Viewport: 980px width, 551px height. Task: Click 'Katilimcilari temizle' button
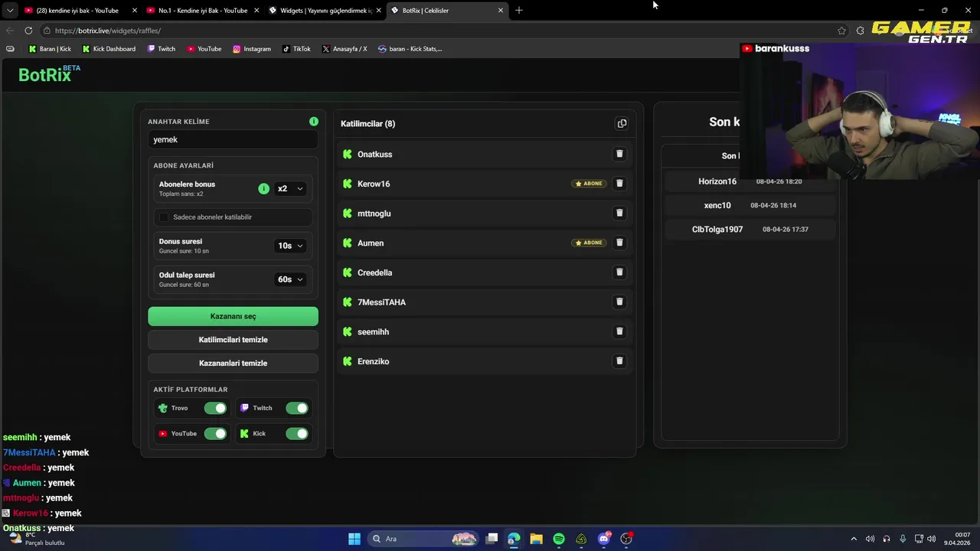[x=233, y=340]
